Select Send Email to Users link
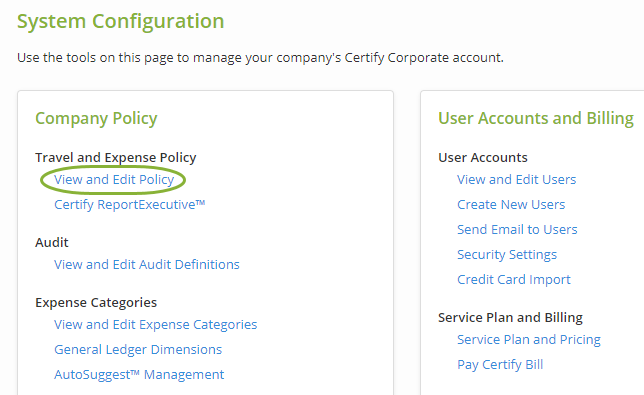Screen dimensions: 644x395 pos(518,230)
